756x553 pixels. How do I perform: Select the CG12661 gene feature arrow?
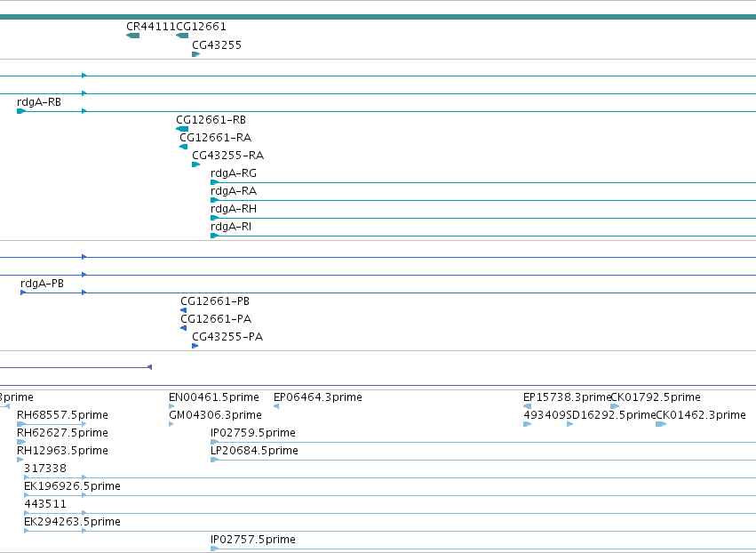182,36
